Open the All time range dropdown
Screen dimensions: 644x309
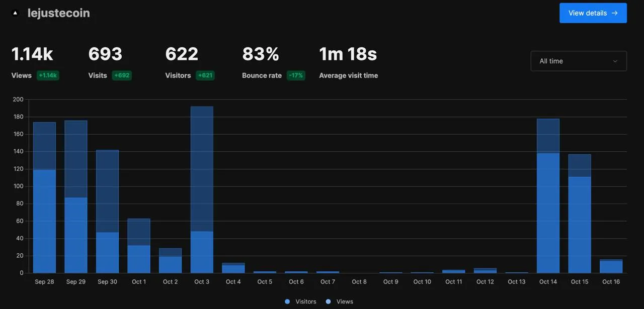pos(579,61)
